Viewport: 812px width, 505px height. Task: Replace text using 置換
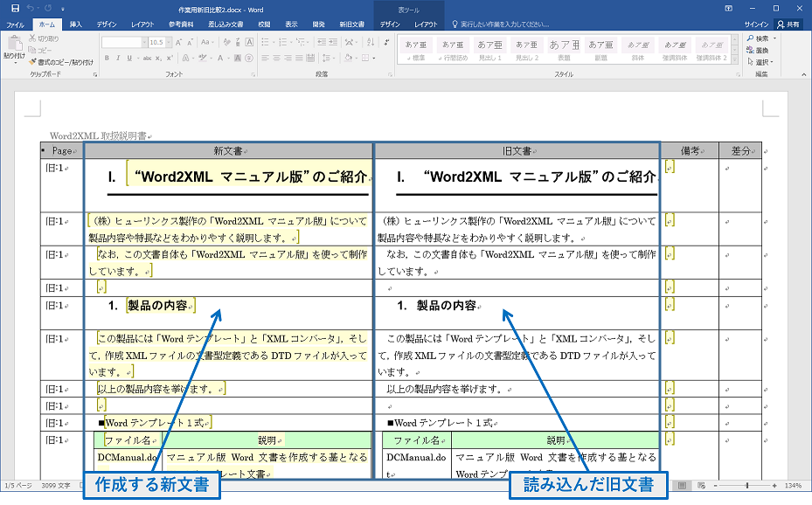(x=758, y=50)
